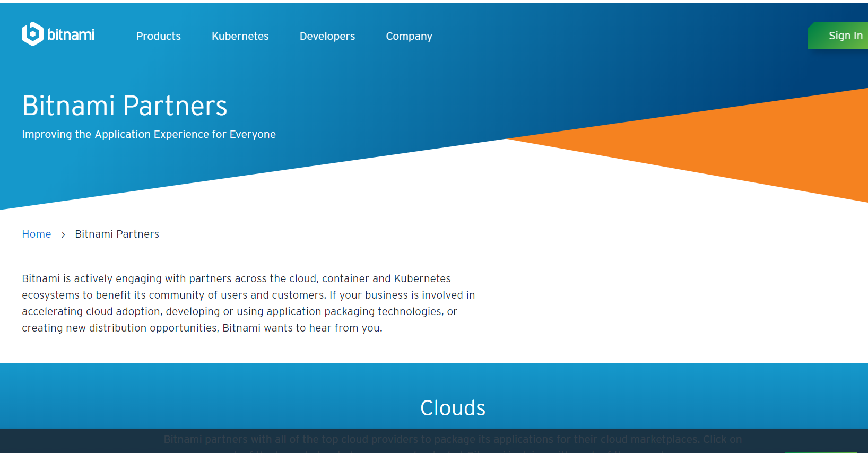Click the breadcrumb chevron separator
This screenshot has width=868, height=453.
63,234
